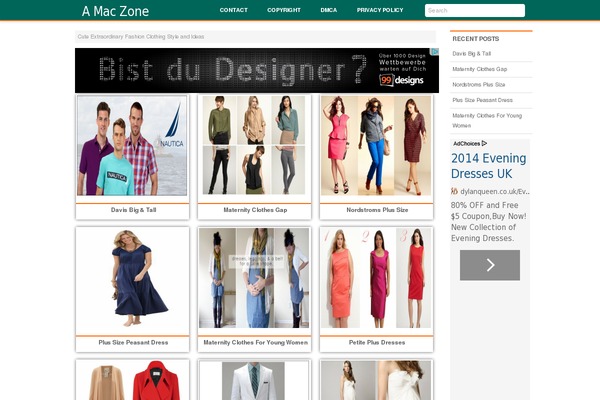Screen dimensions: 600x400
Task: Click the 2014 Evening Dresses UK ad headline
Action: pos(489,166)
